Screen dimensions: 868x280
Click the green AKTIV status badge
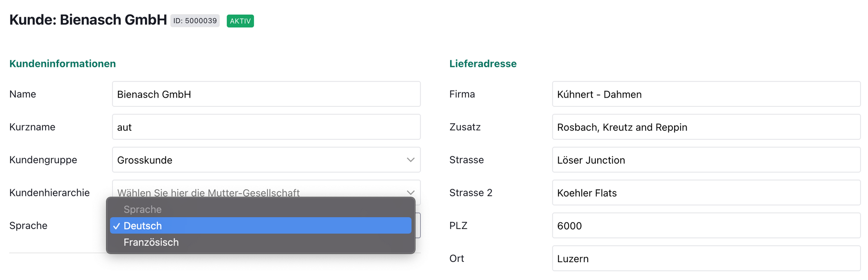point(240,21)
